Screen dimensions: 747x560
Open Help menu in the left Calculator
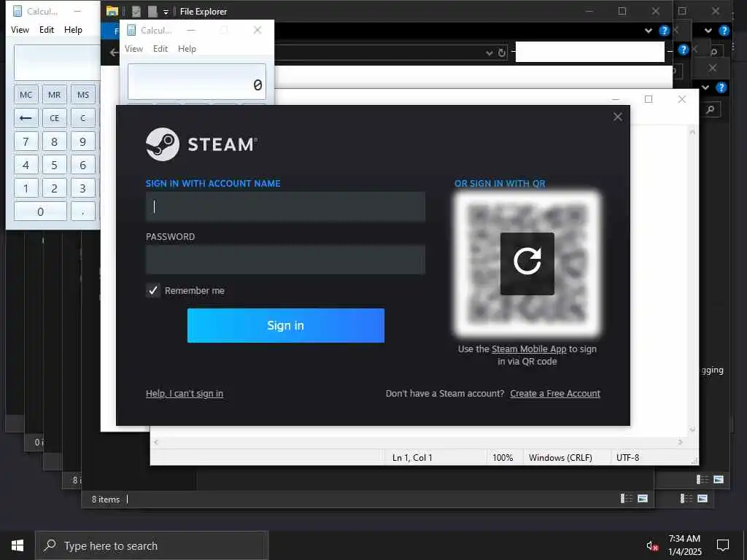coord(73,29)
